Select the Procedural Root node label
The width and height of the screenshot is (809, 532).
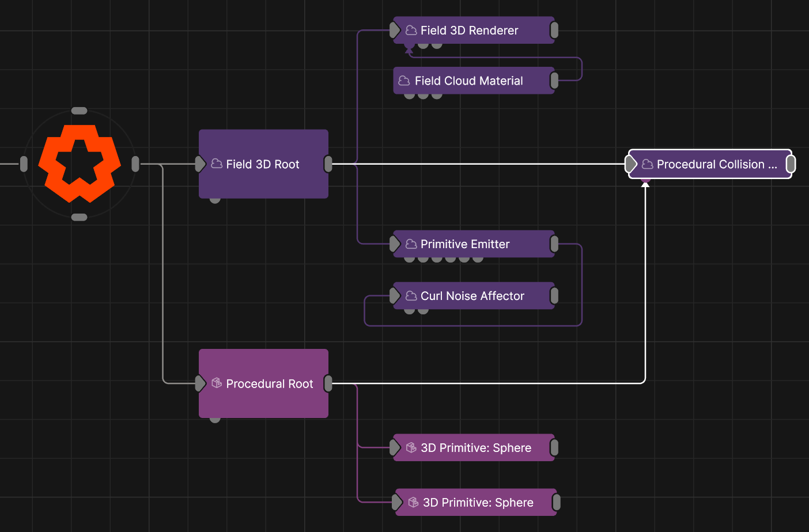tap(270, 384)
